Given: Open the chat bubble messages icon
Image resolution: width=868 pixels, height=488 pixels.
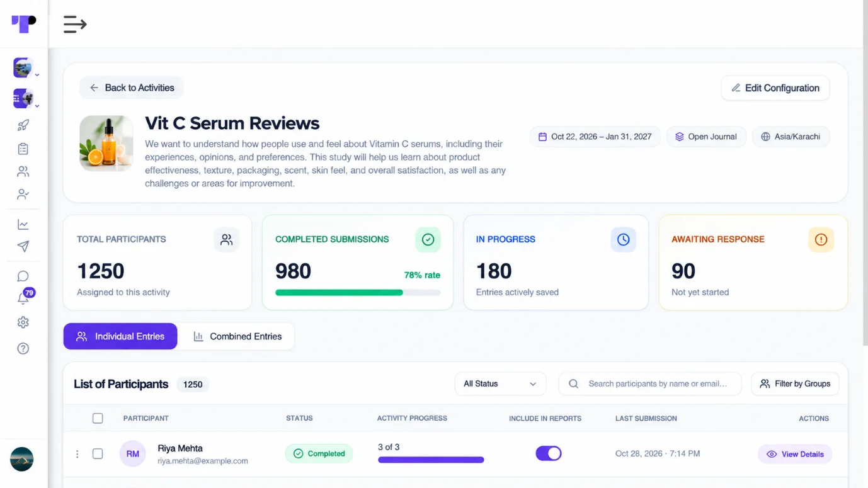Looking at the screenshot, I should click(23, 276).
